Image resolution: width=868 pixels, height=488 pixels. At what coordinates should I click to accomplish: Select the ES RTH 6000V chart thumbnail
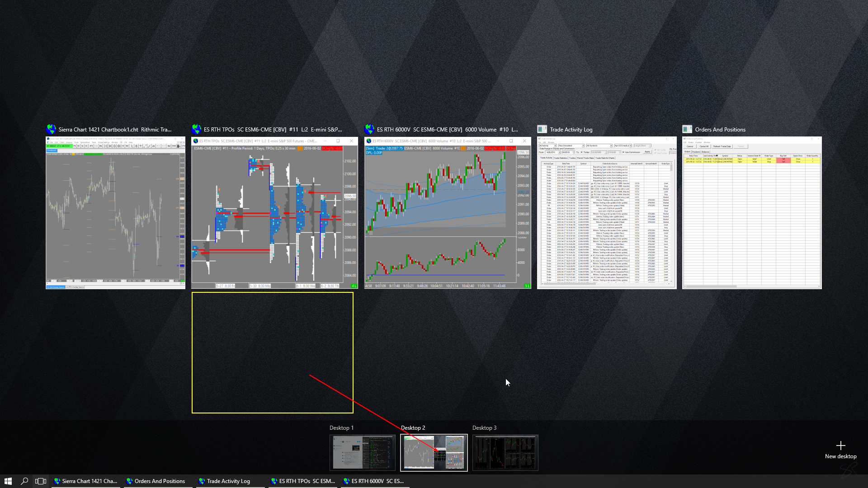448,213
